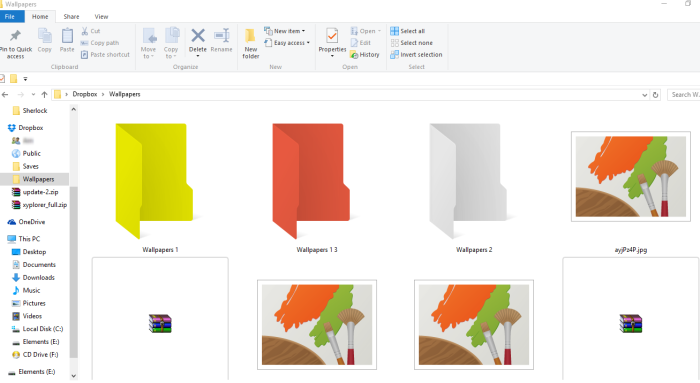Click the Back navigation arrow
Viewport: 700px width, 383px height.
pos(5,95)
